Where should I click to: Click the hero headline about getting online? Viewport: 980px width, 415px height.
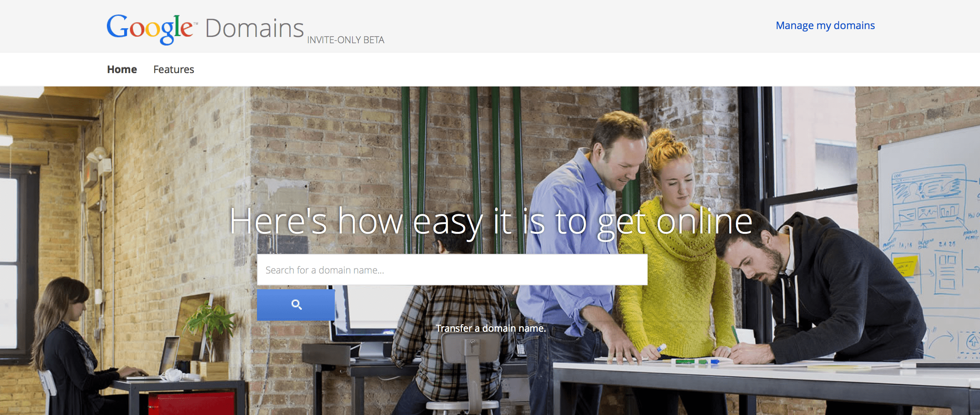491,222
